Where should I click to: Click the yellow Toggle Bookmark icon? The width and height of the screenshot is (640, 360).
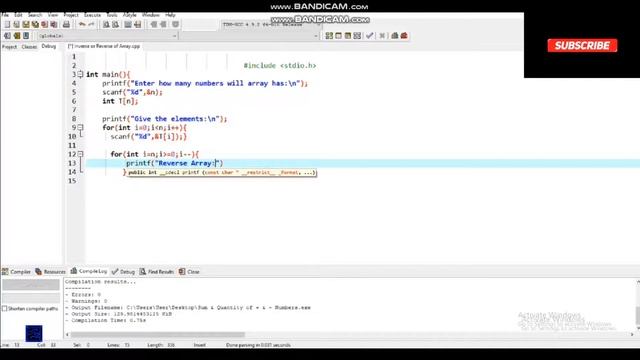point(17,36)
